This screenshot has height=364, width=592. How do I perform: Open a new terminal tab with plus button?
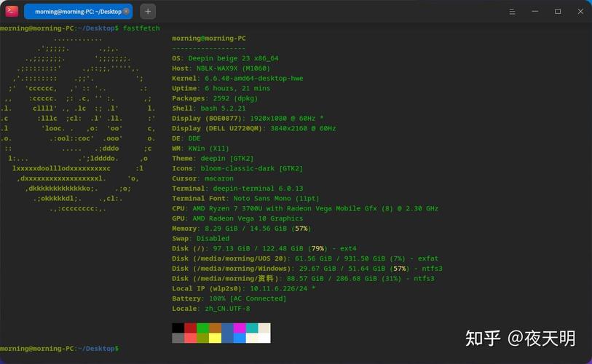click(x=148, y=11)
